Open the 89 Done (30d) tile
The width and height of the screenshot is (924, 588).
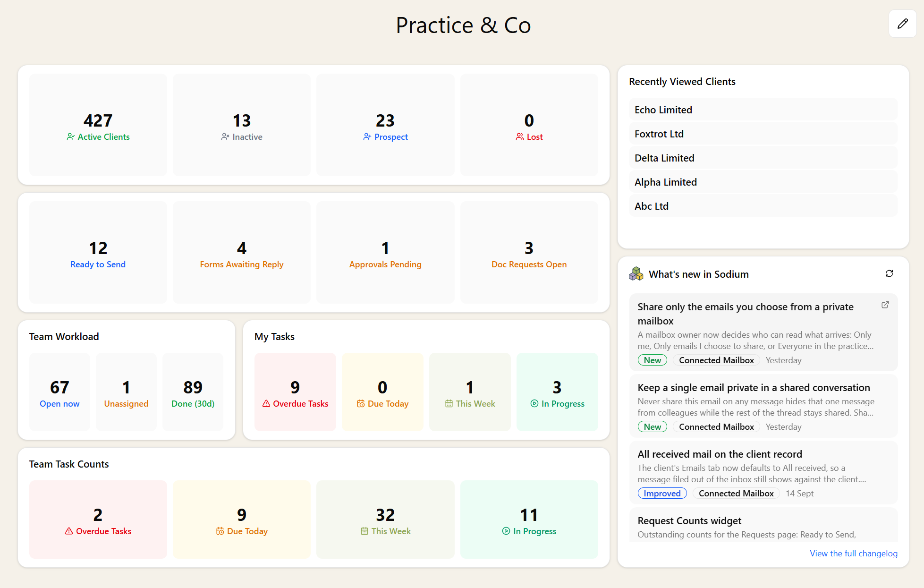[x=193, y=392]
